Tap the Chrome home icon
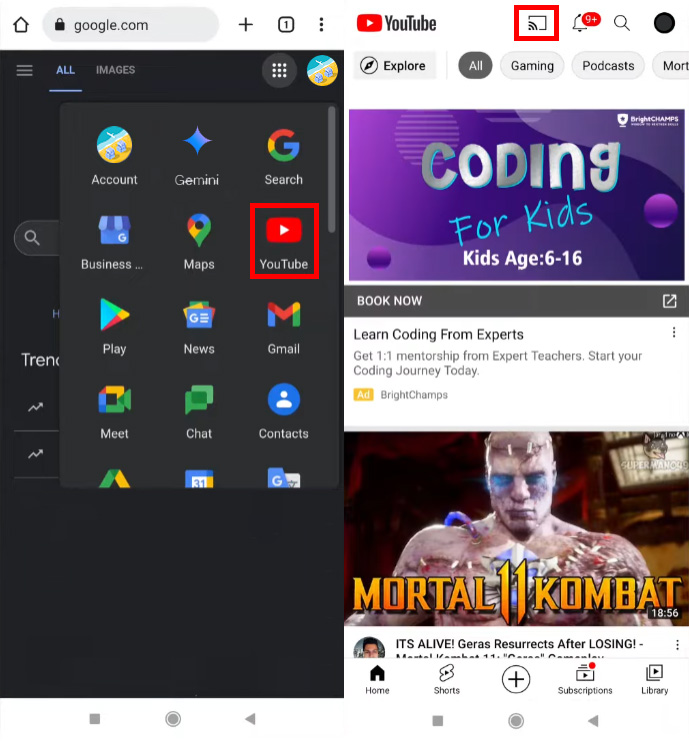This screenshot has height=746, width=689. [x=21, y=25]
